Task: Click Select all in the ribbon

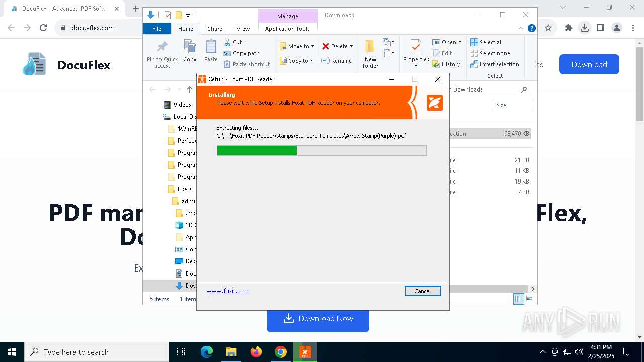Action: (487, 42)
